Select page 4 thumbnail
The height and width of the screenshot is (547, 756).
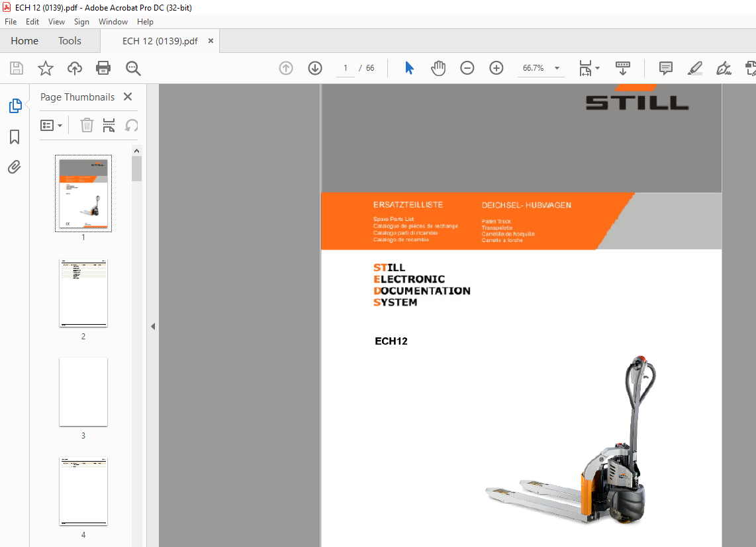click(x=83, y=491)
